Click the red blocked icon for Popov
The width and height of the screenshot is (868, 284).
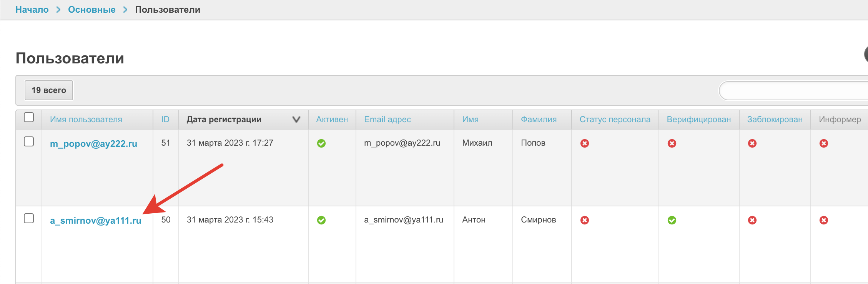[x=752, y=143]
